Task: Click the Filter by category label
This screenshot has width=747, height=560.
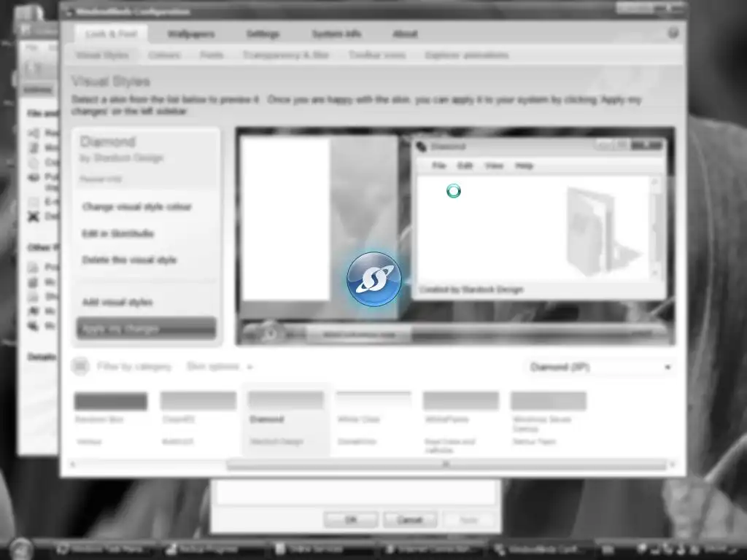Action: [134, 367]
